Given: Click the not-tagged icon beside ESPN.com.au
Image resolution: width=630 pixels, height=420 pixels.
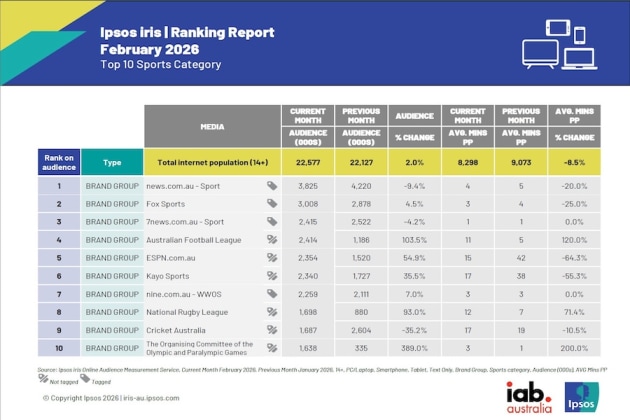Looking at the screenshot, I should coord(272,258).
